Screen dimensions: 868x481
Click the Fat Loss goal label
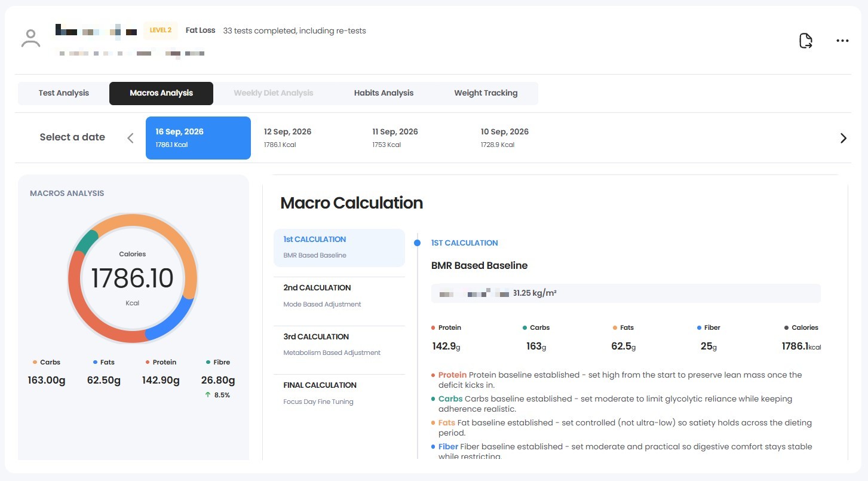pos(200,30)
